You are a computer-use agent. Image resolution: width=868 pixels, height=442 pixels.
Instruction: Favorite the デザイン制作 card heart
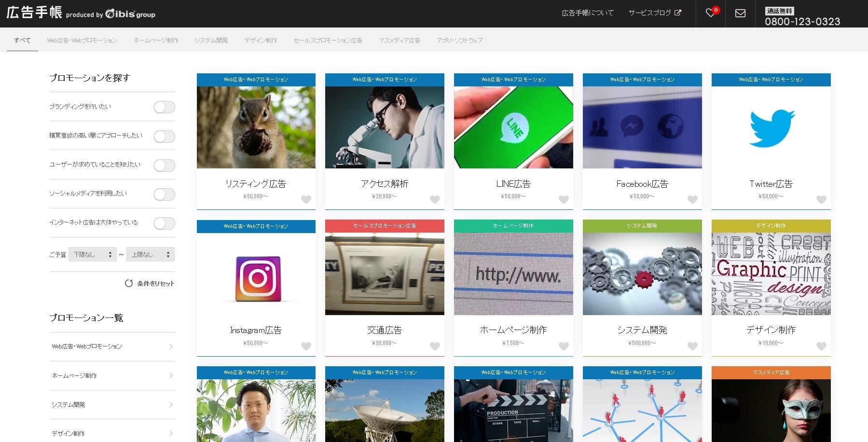(x=821, y=346)
